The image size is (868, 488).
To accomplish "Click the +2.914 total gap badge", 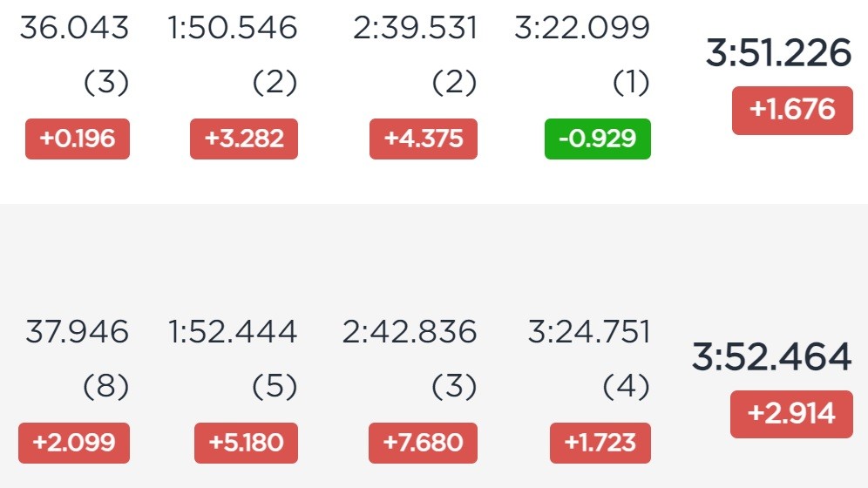I will click(791, 414).
